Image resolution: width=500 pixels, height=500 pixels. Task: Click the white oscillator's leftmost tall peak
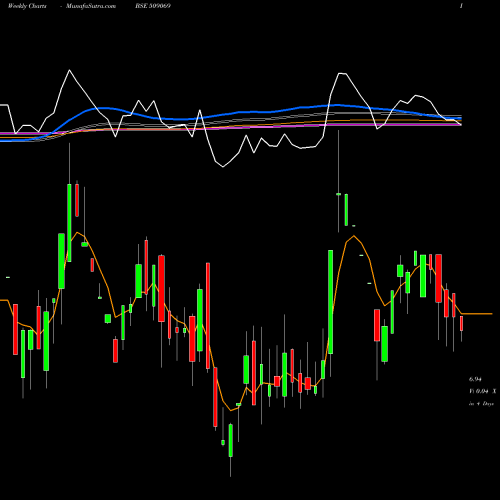coord(69,70)
